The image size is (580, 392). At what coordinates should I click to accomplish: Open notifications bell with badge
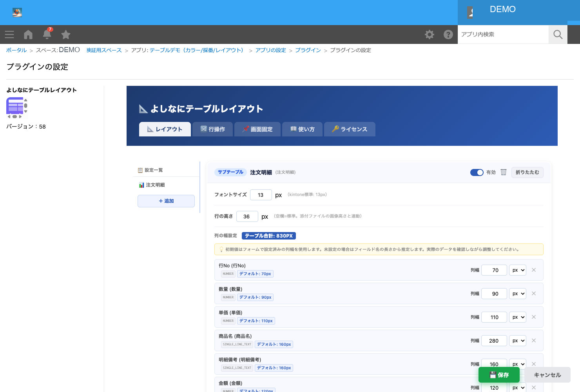pyautogui.click(x=47, y=34)
